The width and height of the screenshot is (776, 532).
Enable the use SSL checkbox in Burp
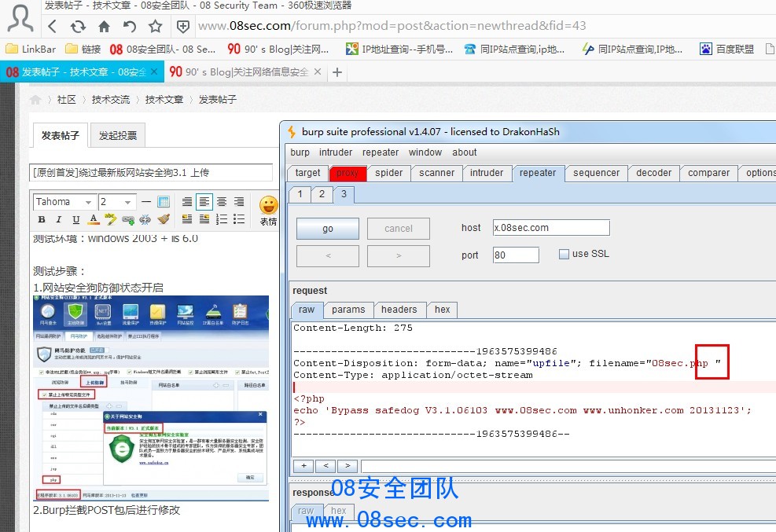564,254
